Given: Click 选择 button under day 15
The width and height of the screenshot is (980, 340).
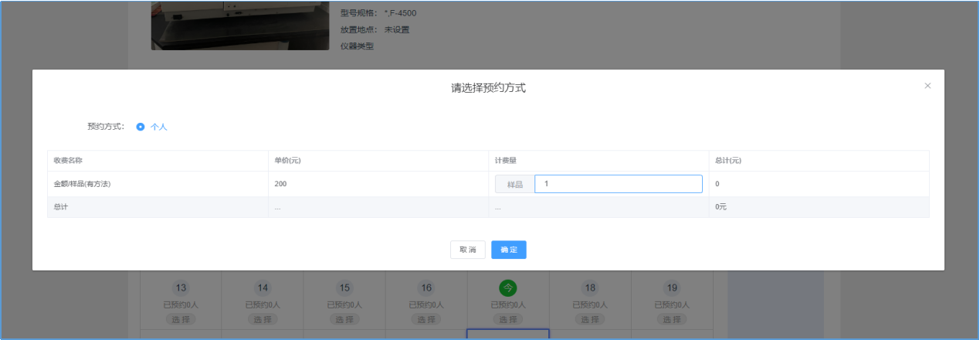Looking at the screenshot, I should (344, 319).
